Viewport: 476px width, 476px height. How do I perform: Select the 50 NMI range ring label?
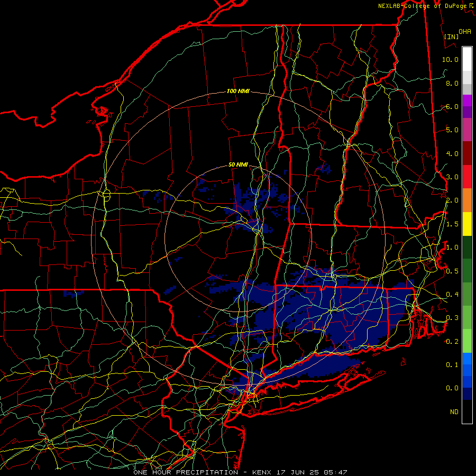238,164
